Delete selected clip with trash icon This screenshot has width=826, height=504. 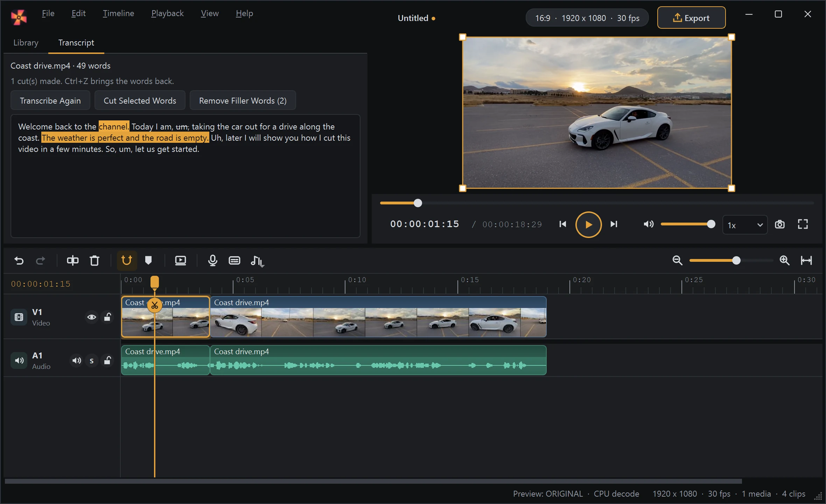(94, 260)
